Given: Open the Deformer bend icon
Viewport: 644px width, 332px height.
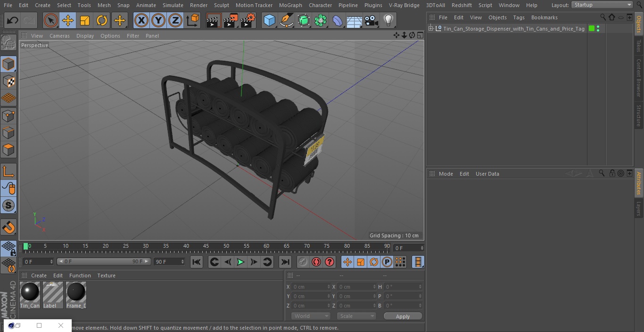Looking at the screenshot, I should coord(338,20).
